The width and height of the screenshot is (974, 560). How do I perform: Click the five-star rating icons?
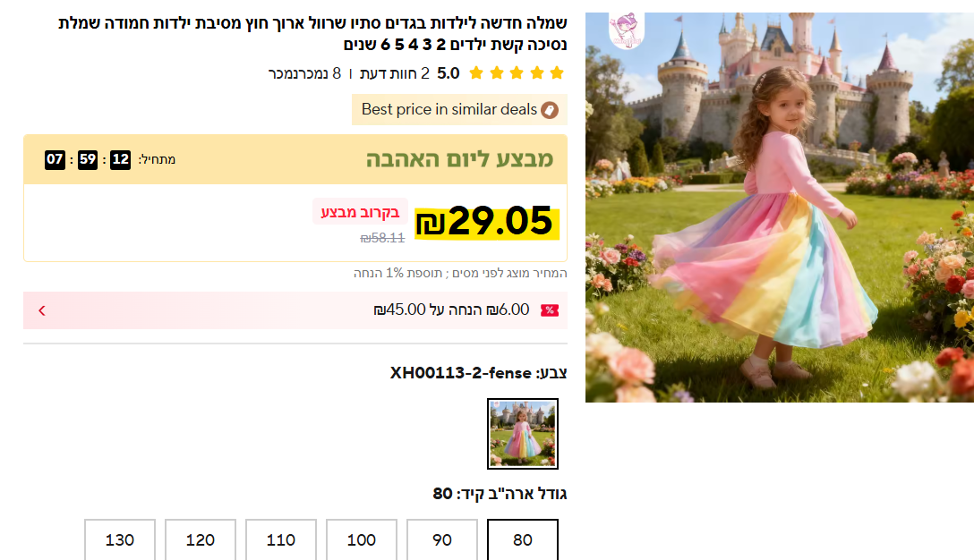[x=517, y=73]
